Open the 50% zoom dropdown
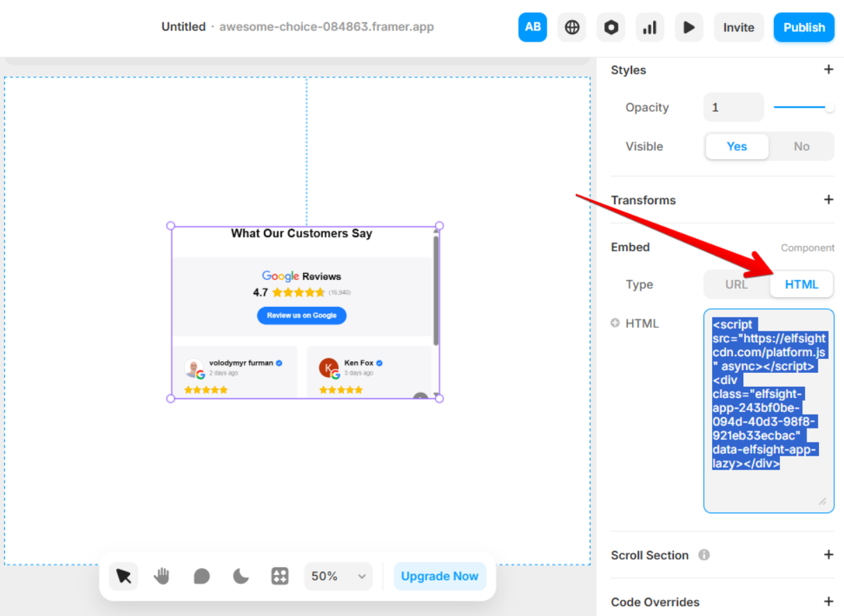This screenshot has width=844, height=616. click(338, 576)
